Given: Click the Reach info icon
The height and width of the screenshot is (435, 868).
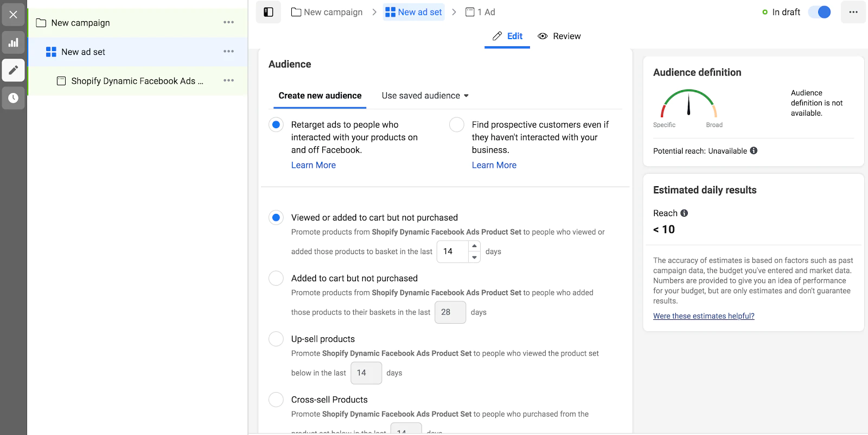Looking at the screenshot, I should [x=684, y=213].
